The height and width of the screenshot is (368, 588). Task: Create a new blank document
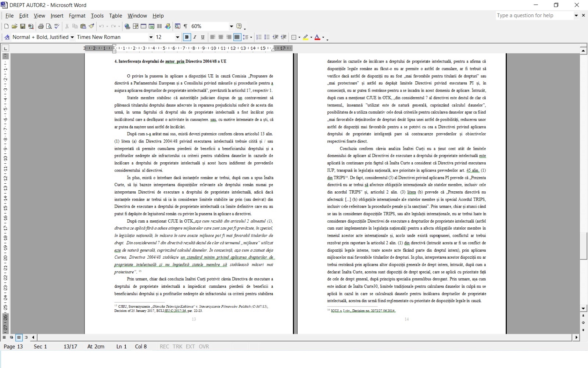point(6,26)
